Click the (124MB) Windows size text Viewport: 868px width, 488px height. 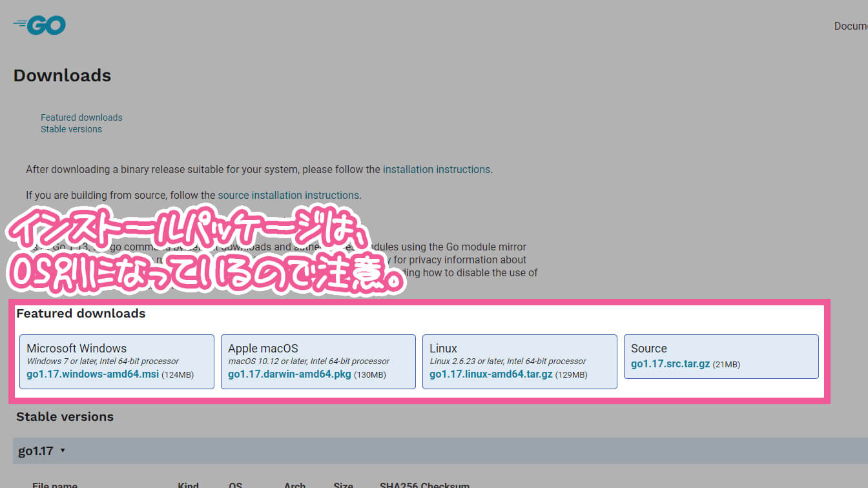(178, 374)
